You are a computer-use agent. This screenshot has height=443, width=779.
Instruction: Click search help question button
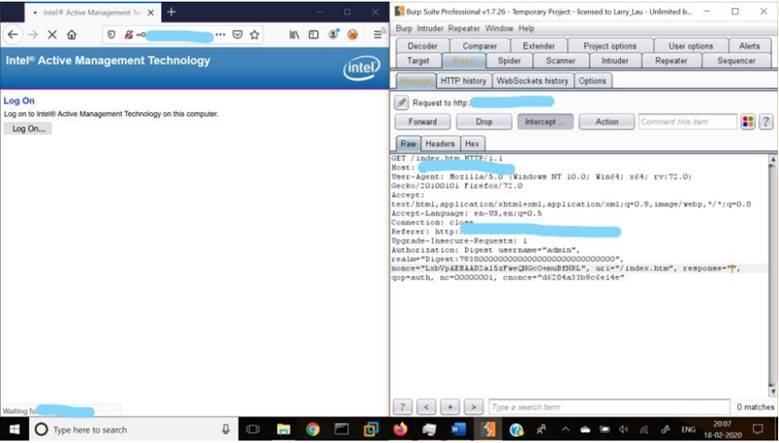pos(402,407)
